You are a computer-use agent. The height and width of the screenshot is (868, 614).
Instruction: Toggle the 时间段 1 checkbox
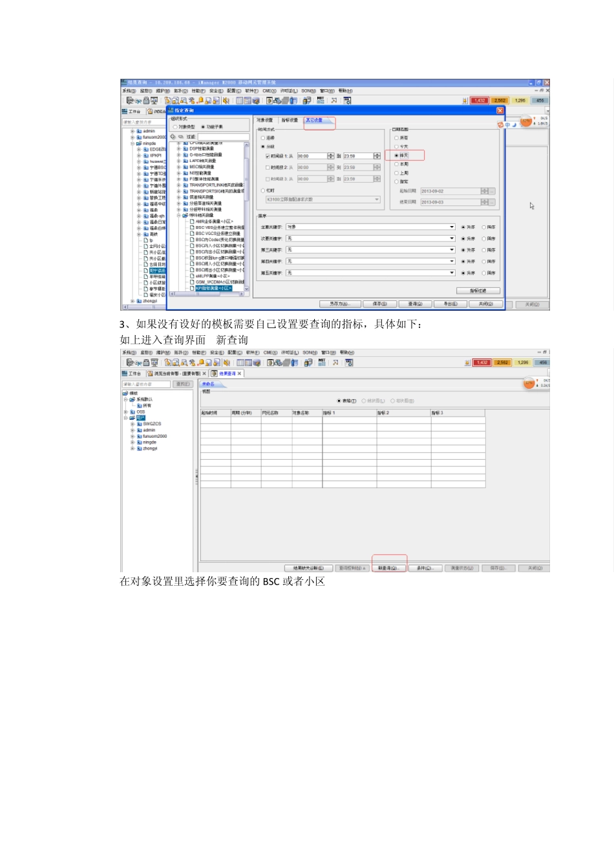268,156
